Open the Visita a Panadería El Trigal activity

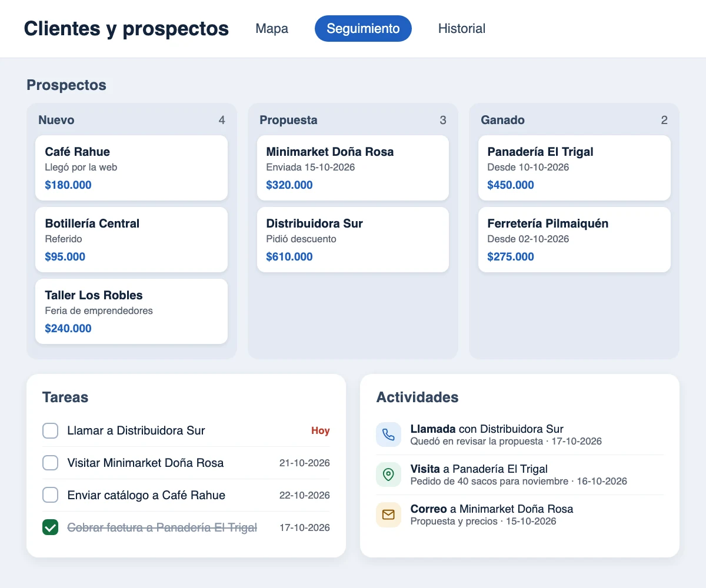pos(519,475)
